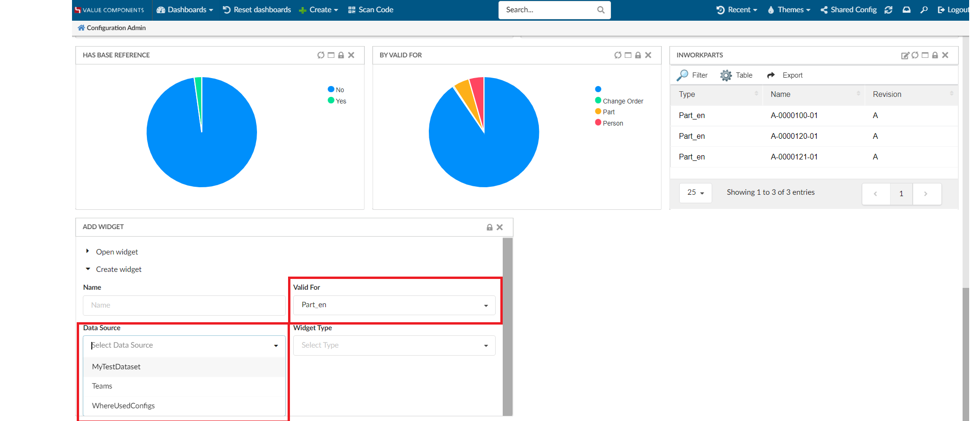
Task: Open the Dashboards menu
Action: pos(185,10)
